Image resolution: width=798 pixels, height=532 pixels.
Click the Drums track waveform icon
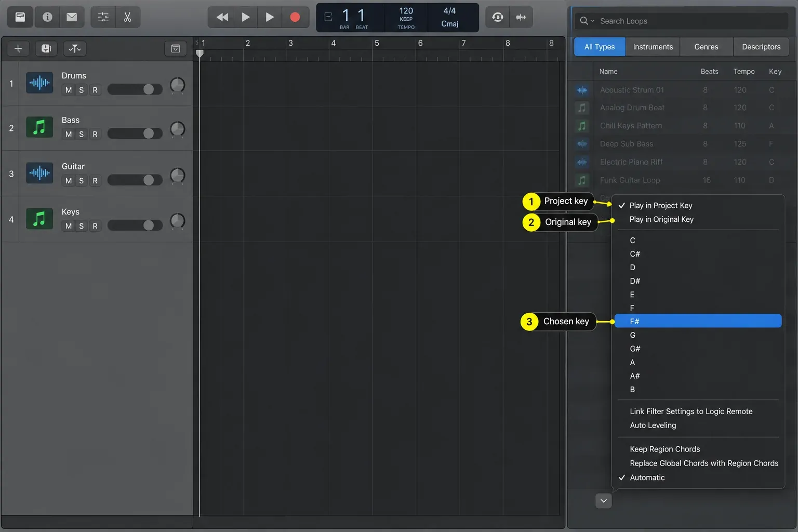[x=39, y=83]
